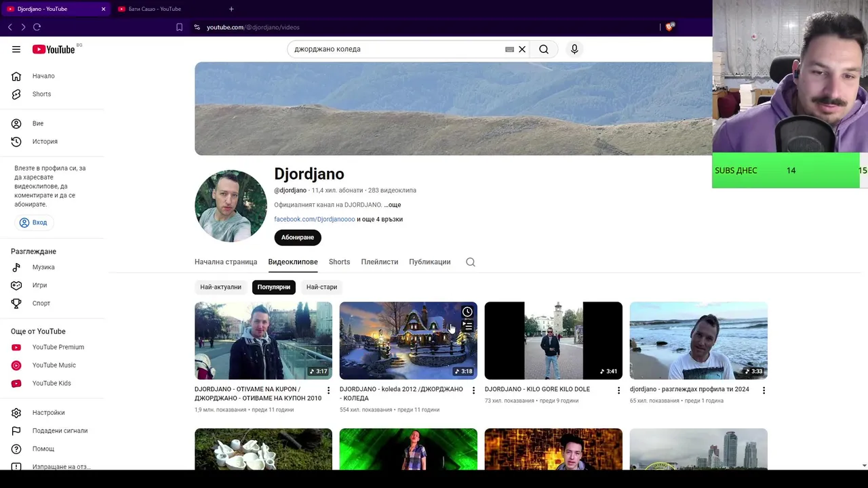The width and height of the screenshot is (868, 488).
Task: Go to the YouTube logo home link
Action: click(54, 49)
